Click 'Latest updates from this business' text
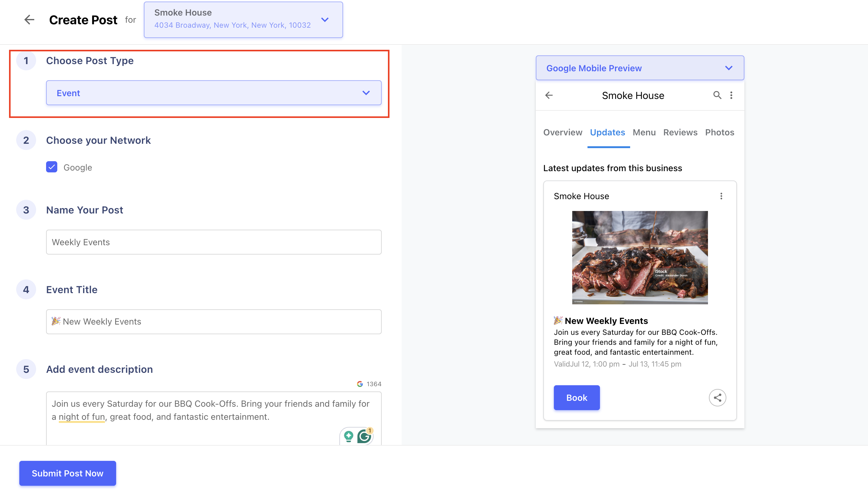Viewport: 868px width, 501px height. point(613,168)
